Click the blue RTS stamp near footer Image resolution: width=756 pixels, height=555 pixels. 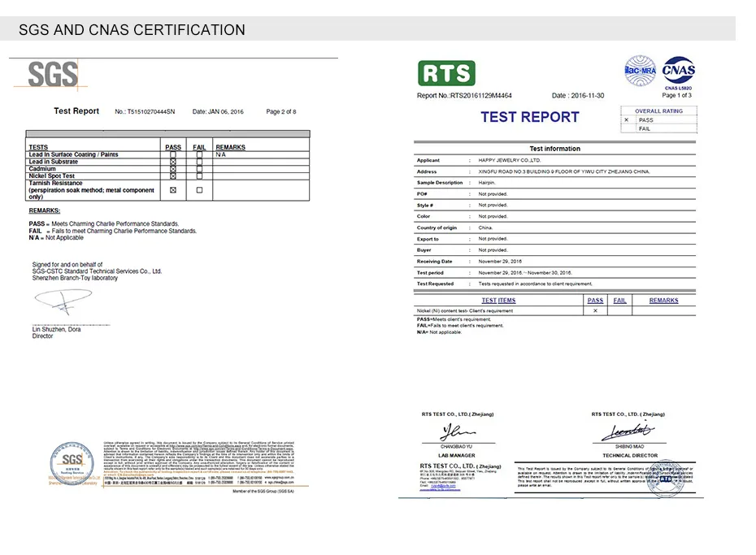pyautogui.click(x=666, y=479)
